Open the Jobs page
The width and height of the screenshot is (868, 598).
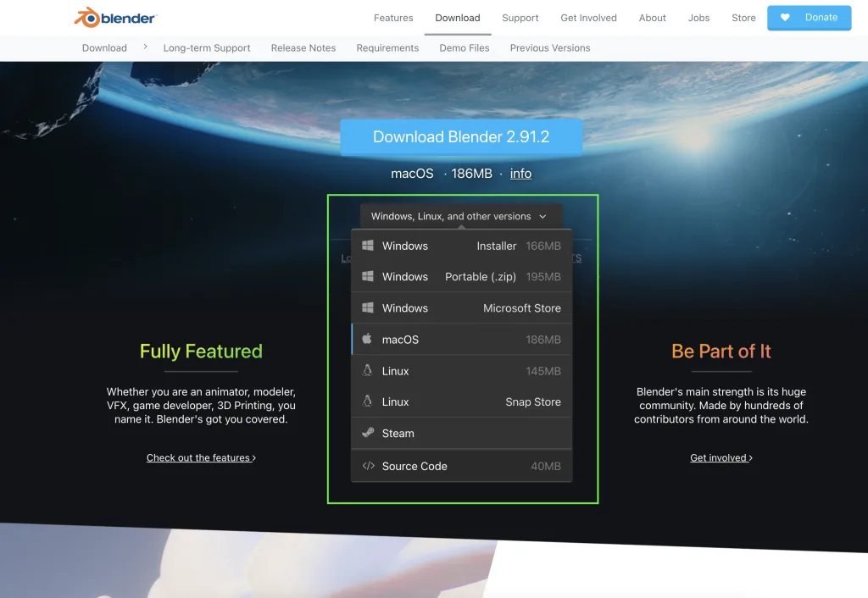698,18
